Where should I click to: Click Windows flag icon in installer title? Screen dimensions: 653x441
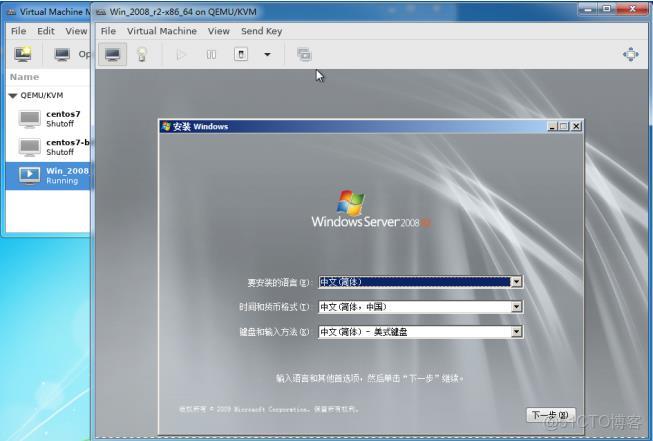[166, 126]
